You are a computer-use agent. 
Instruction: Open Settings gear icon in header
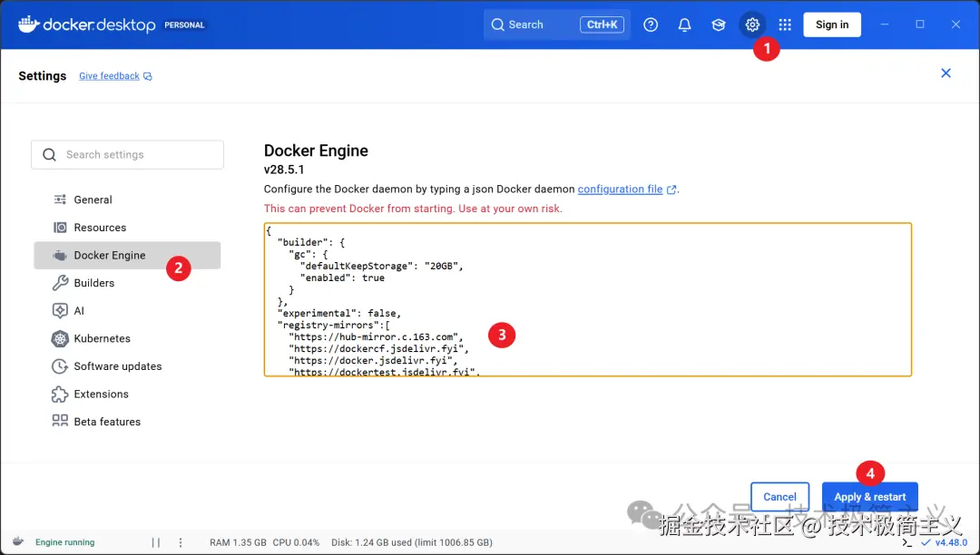752,25
